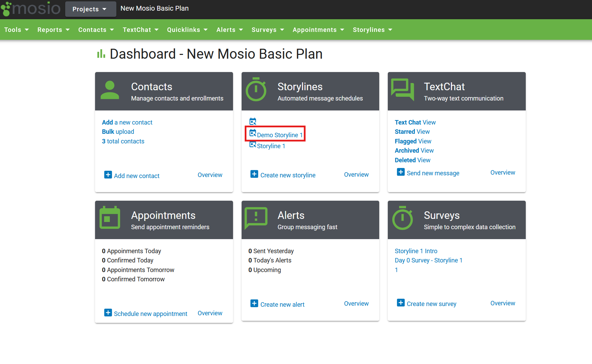The image size is (592, 364).
Task: Select '0 Appoinments Today' text
Action: 131,251
